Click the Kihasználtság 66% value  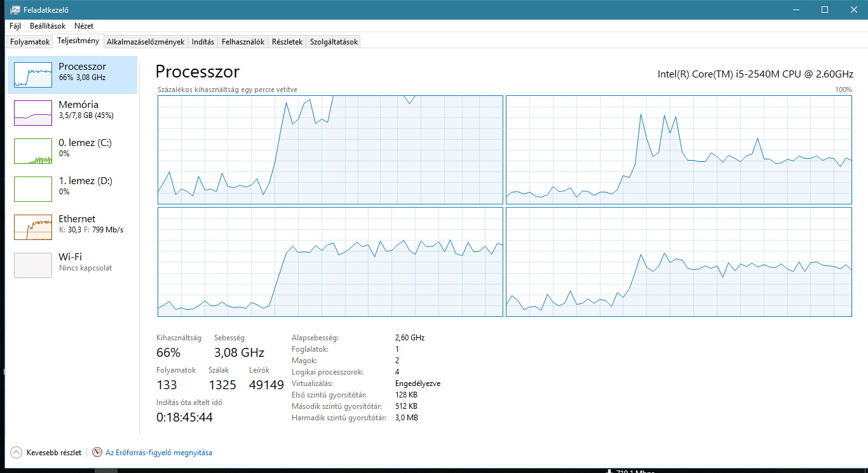(168, 352)
